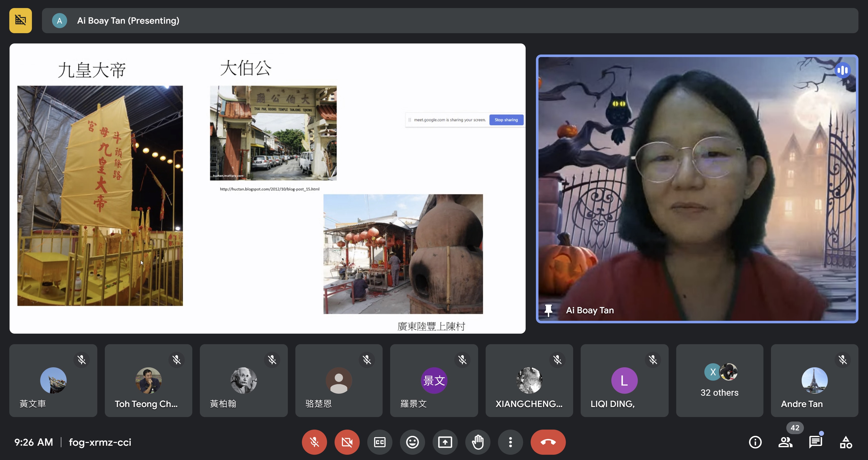Leave the call with the red hang-up button

pyautogui.click(x=548, y=442)
